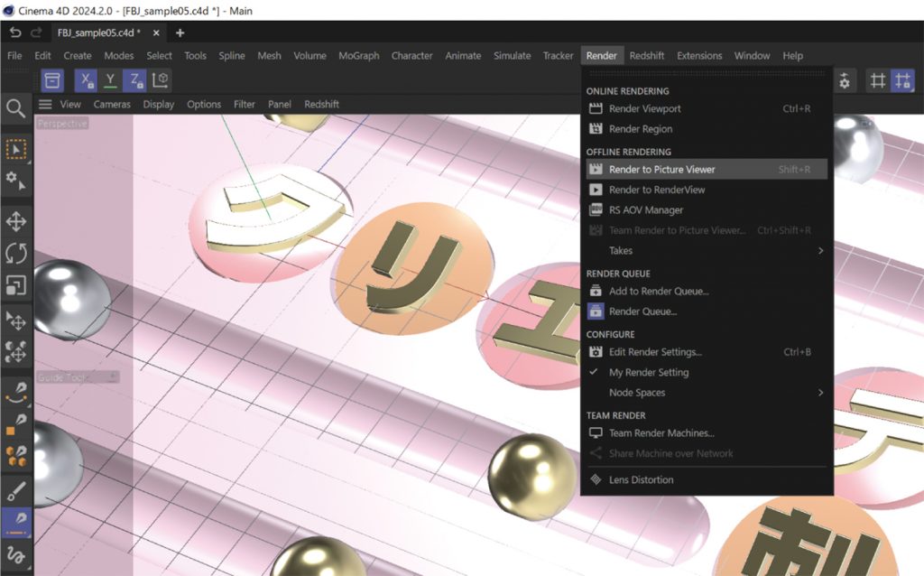Choose the Scale tool icon

[15, 285]
